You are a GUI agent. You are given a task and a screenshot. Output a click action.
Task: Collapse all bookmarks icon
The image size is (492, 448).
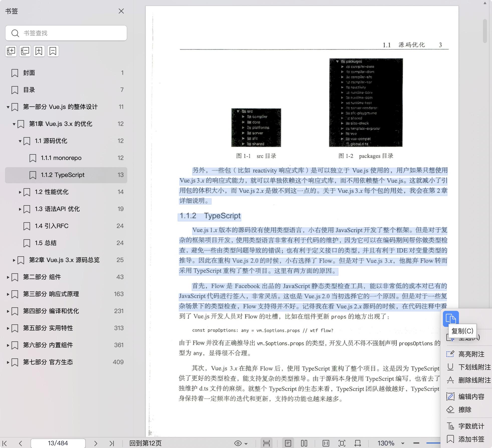coord(25,51)
